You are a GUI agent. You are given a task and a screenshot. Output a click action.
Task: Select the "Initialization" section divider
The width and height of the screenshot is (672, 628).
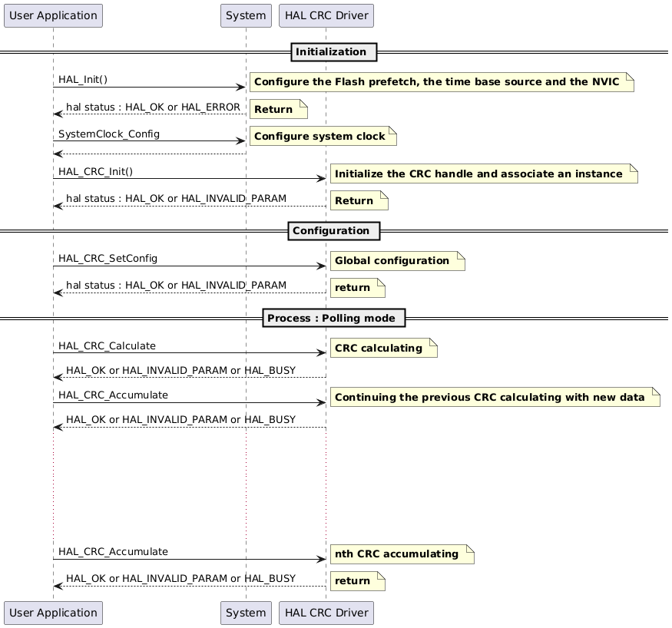pos(333,51)
